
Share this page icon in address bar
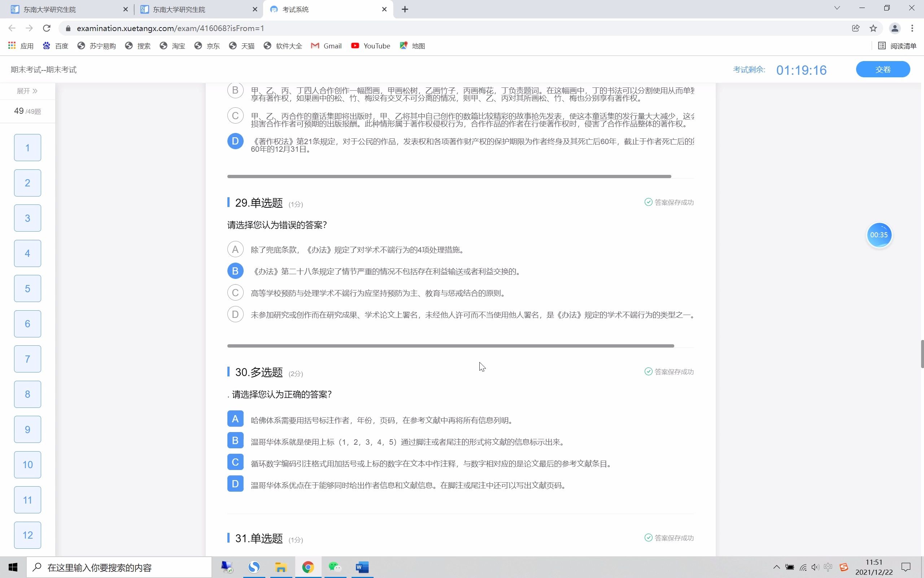(856, 28)
